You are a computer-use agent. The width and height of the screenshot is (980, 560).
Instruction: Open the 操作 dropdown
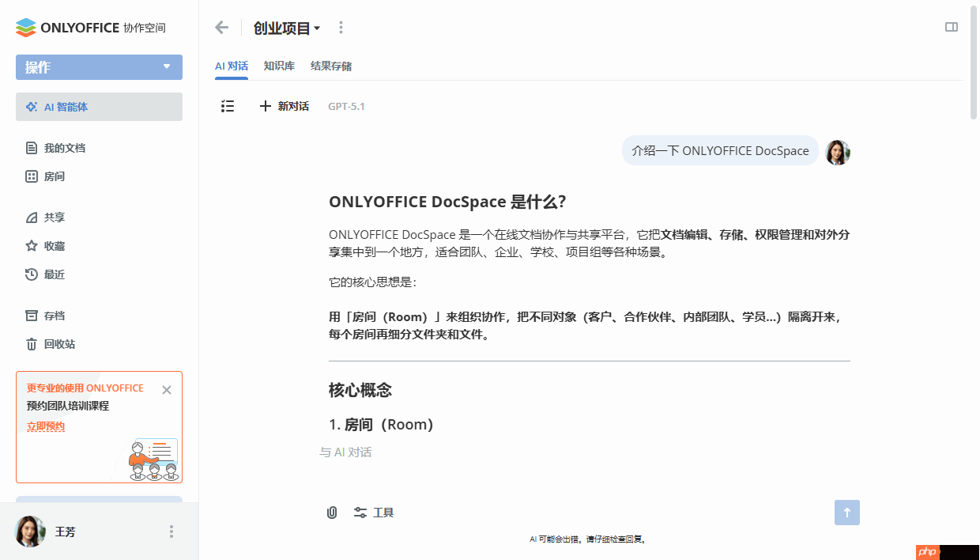(x=99, y=67)
